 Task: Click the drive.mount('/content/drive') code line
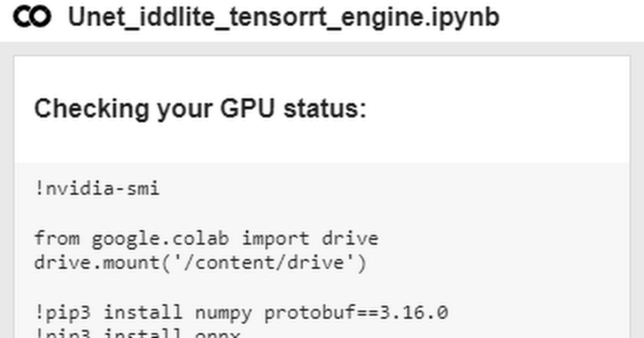point(200,263)
